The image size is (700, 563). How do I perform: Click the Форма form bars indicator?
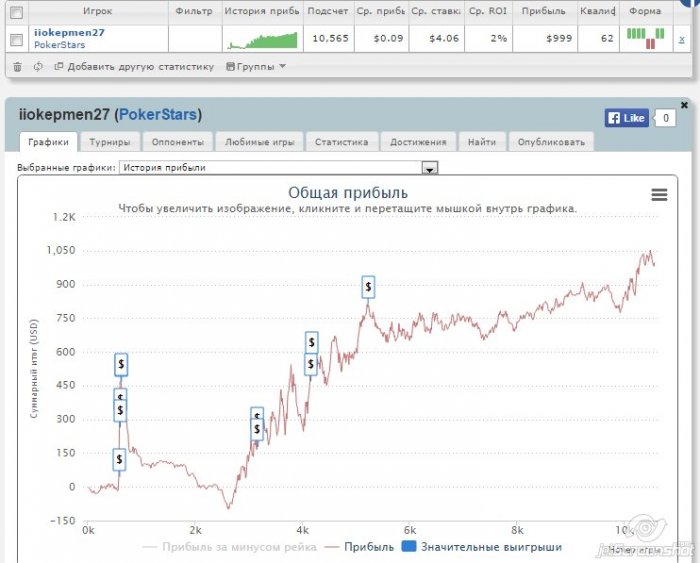(x=646, y=38)
